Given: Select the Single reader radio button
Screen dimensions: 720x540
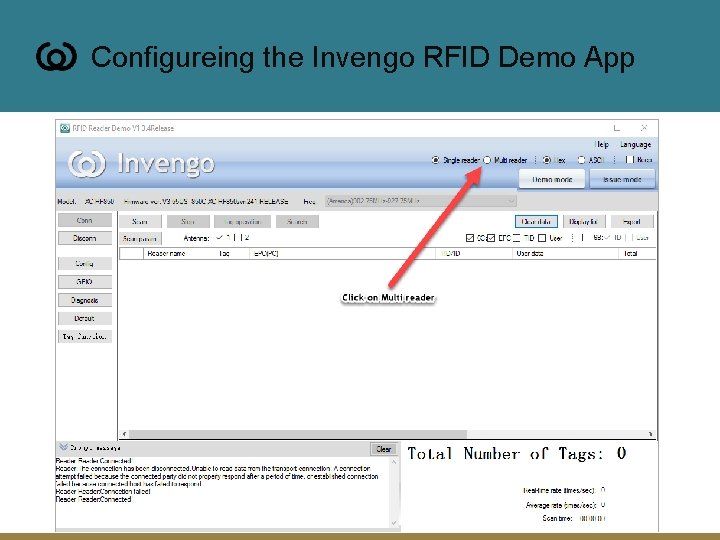Looking at the screenshot, I should point(435,160).
